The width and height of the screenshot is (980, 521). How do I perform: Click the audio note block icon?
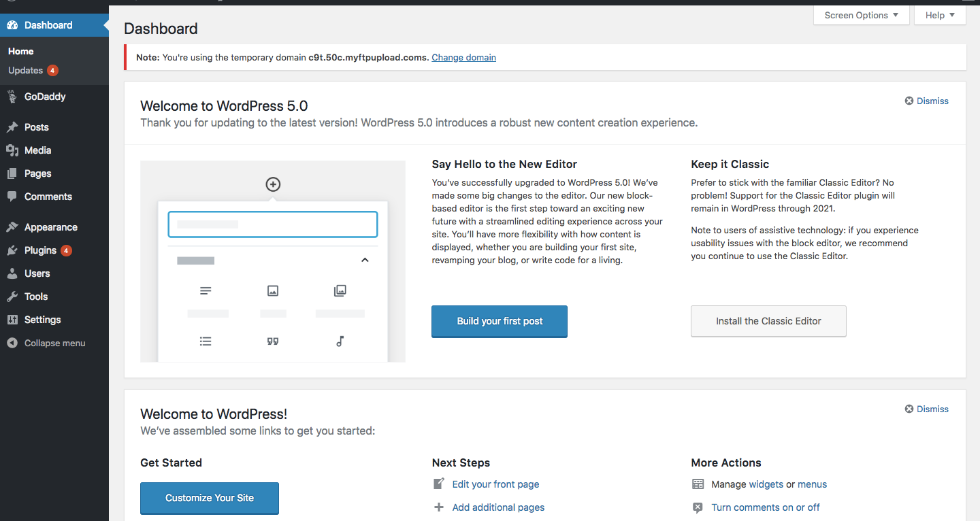[340, 341]
